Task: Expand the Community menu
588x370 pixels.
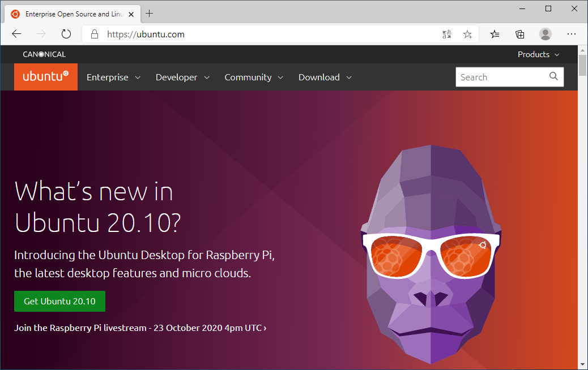Action: pos(254,77)
